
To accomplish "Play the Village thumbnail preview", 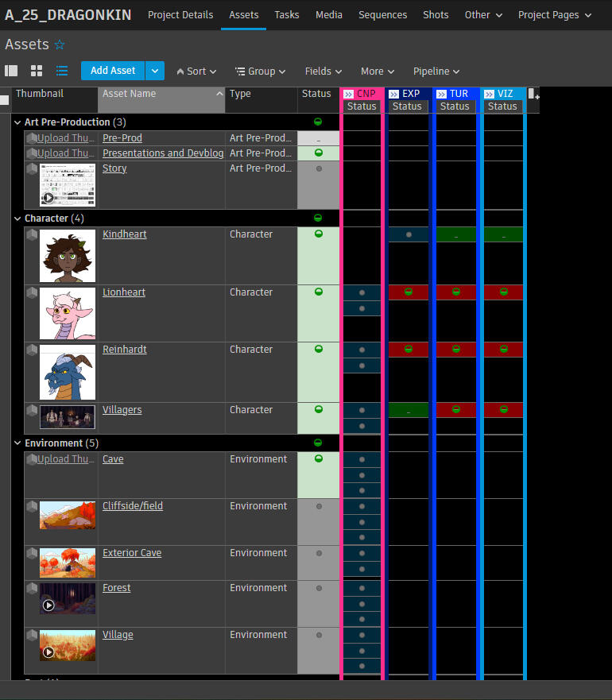I will click(x=48, y=652).
